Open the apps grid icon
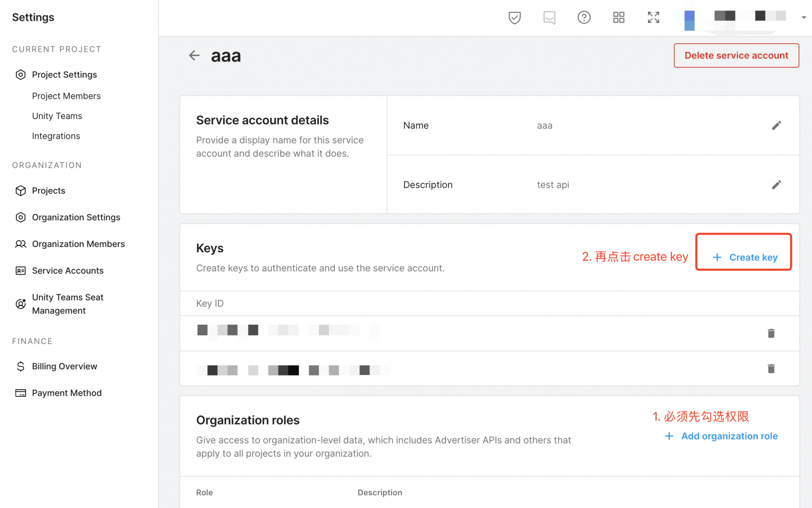 coord(618,18)
